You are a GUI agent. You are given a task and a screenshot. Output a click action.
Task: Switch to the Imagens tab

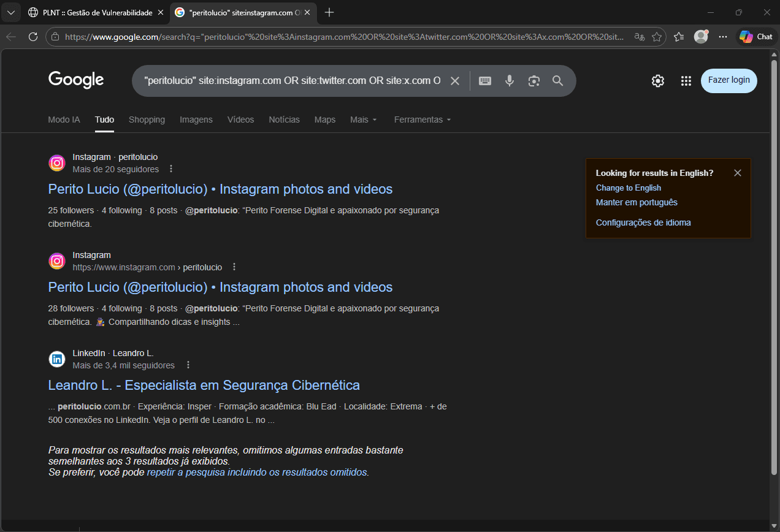point(196,120)
